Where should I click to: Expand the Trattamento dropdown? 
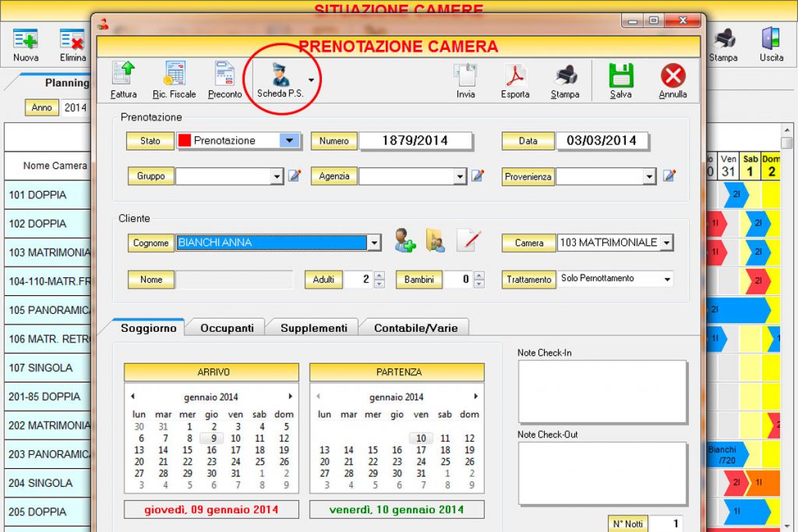point(667,279)
